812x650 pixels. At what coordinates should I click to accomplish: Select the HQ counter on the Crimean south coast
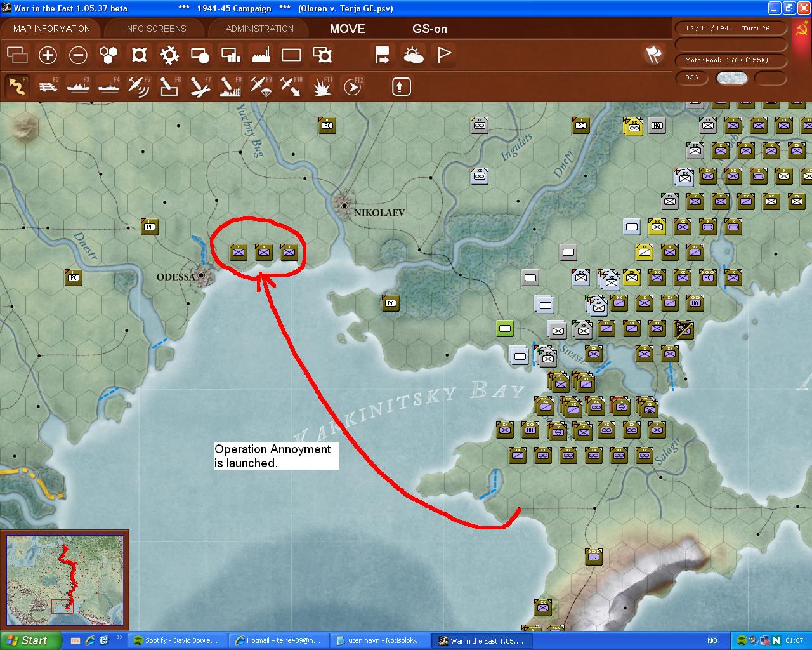[x=594, y=557]
